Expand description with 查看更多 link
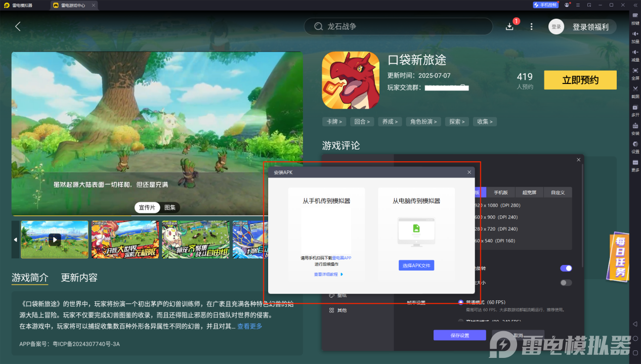 point(250,326)
